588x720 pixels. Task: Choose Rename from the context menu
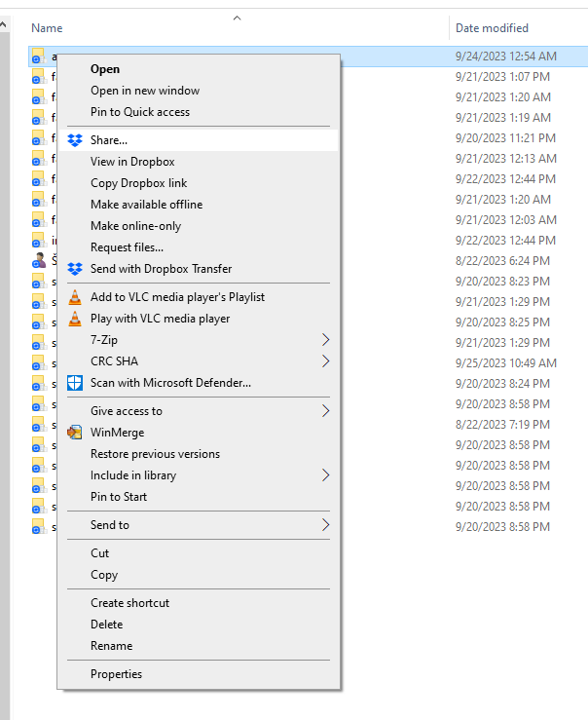[x=199, y=646]
